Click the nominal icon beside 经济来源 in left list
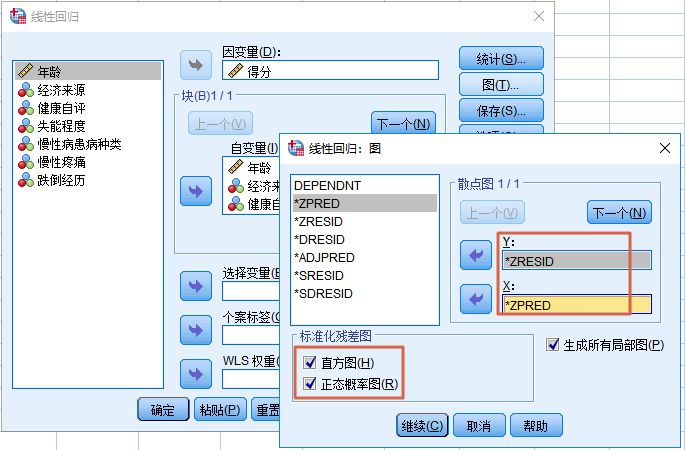The image size is (685, 450). [x=26, y=90]
